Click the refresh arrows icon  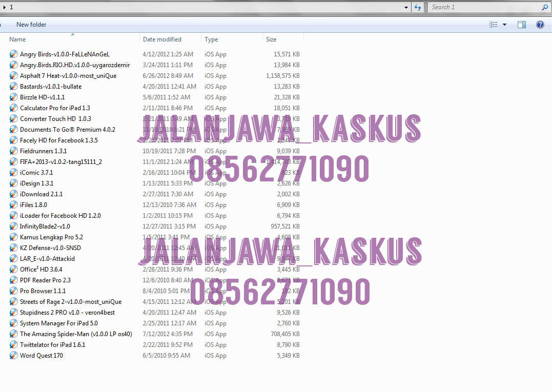(x=418, y=7)
